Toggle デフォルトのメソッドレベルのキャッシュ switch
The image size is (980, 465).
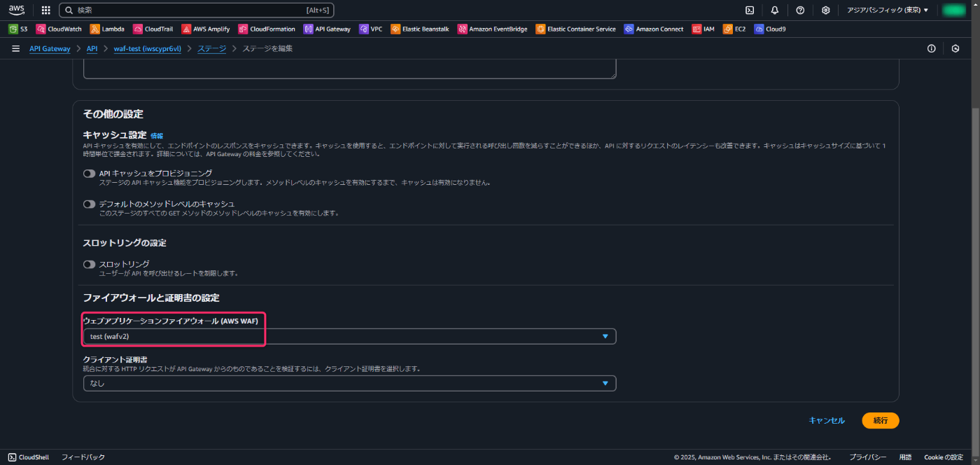point(89,204)
